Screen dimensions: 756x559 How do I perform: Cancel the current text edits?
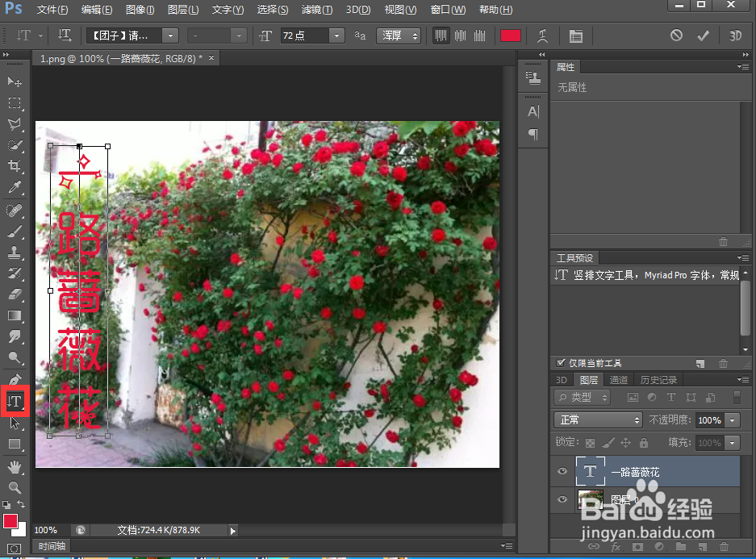click(x=676, y=35)
